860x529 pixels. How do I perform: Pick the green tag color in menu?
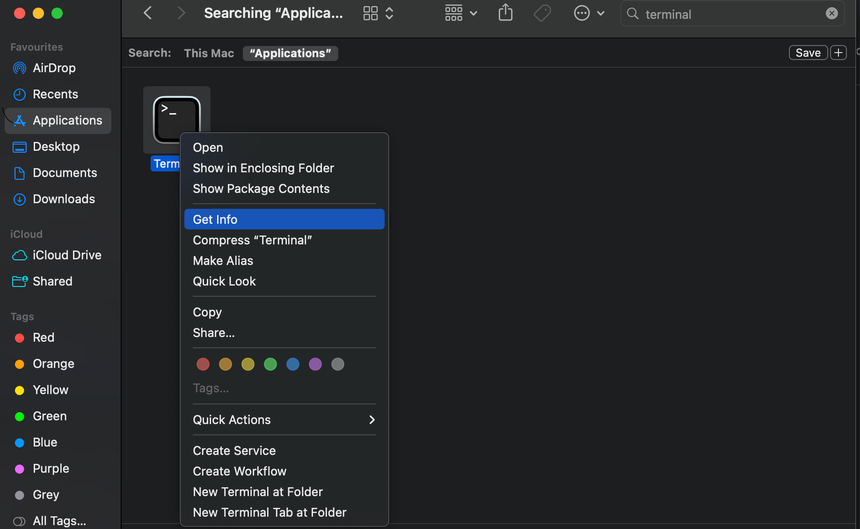pyautogui.click(x=270, y=364)
